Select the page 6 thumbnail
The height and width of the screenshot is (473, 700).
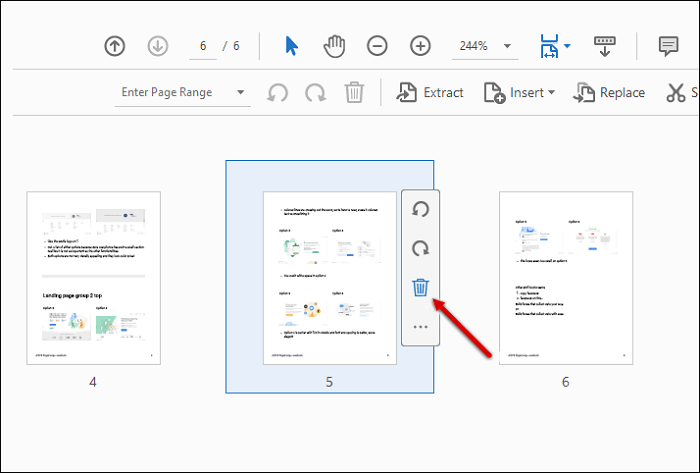coord(565,278)
